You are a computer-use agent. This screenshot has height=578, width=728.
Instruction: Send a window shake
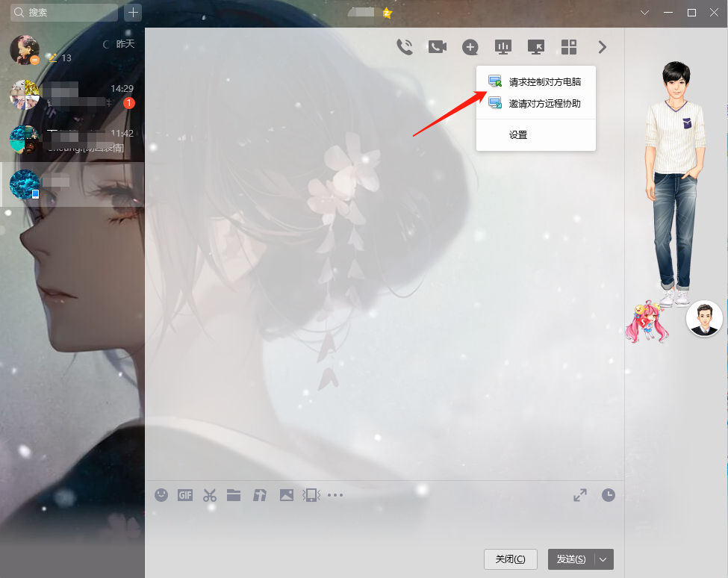point(310,494)
